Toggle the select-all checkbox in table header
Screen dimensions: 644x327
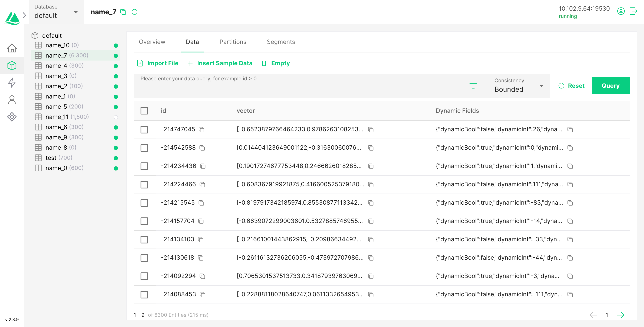coord(144,111)
